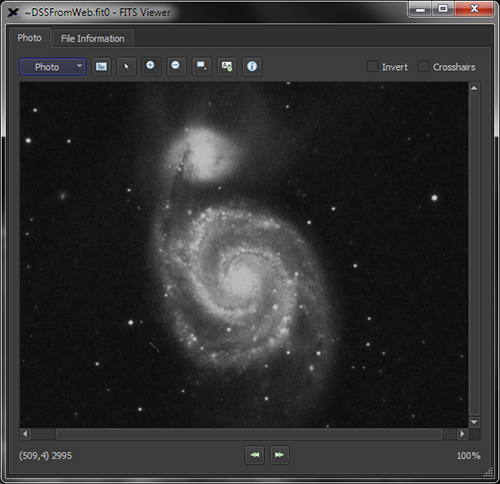Click the vertical scrollbar up arrow
The width and height of the screenshot is (500, 484).
click(x=474, y=88)
